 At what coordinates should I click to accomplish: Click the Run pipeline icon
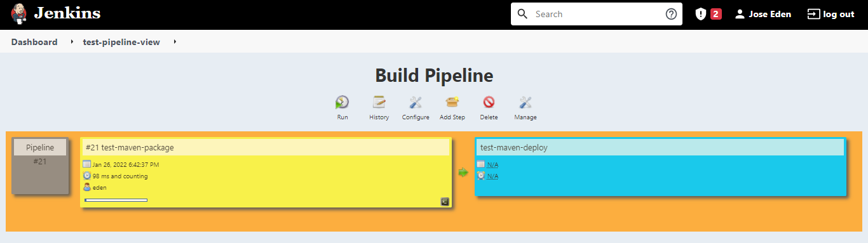342,102
